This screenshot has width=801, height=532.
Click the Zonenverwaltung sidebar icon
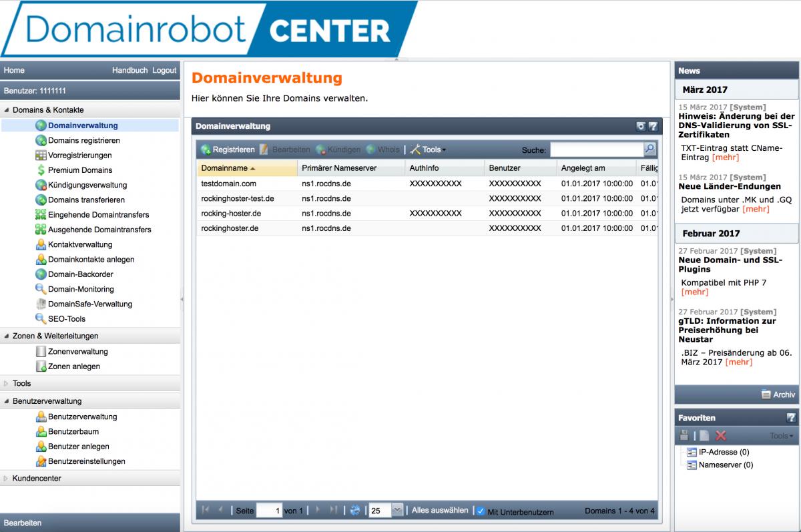coord(41,351)
